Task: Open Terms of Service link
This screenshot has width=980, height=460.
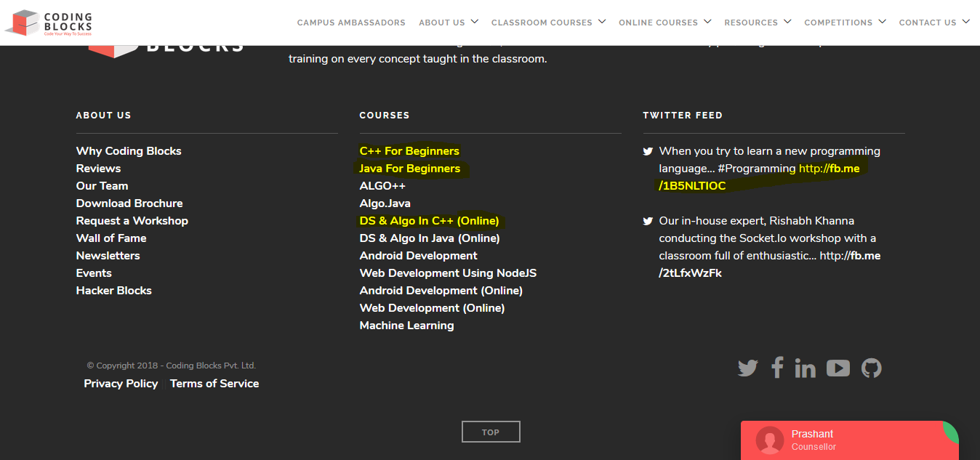Action: point(214,384)
